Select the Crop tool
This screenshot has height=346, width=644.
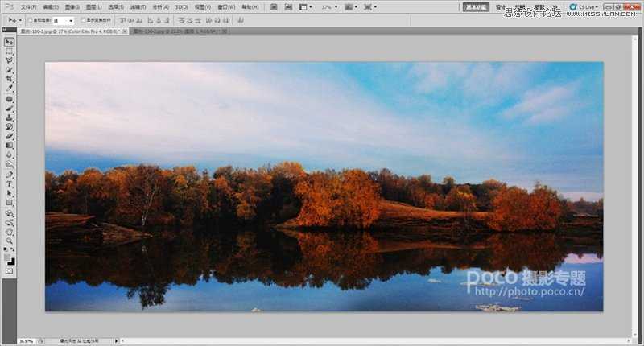click(x=9, y=78)
